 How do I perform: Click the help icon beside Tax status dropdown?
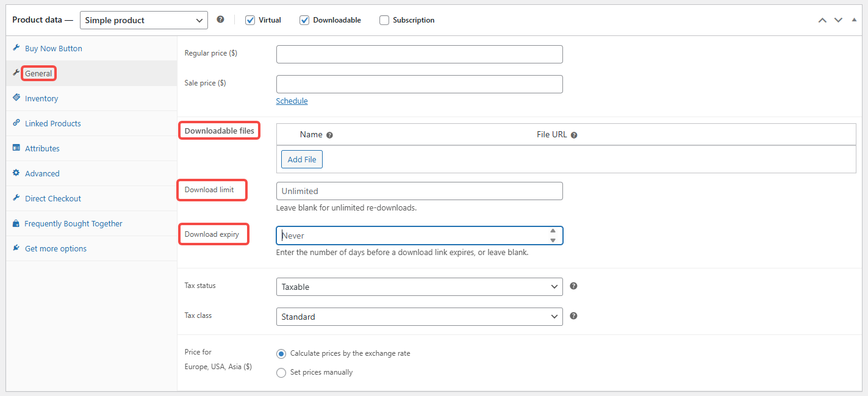click(x=573, y=286)
